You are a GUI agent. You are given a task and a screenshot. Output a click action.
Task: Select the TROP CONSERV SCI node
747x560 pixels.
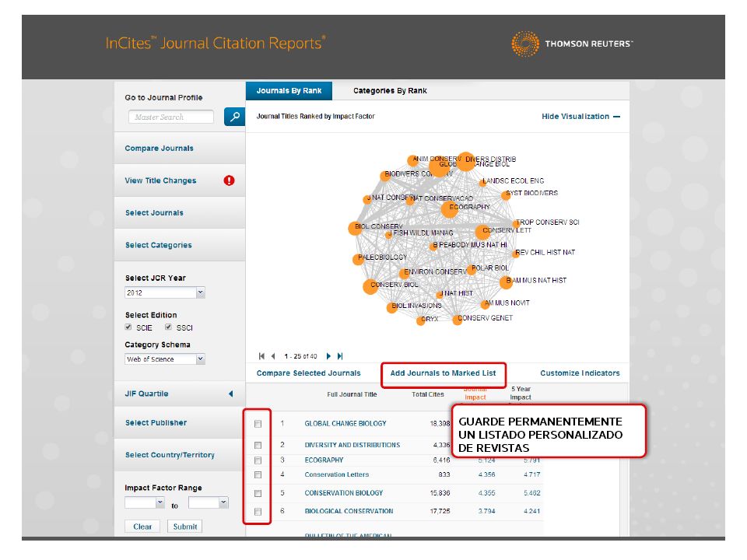[x=516, y=223]
